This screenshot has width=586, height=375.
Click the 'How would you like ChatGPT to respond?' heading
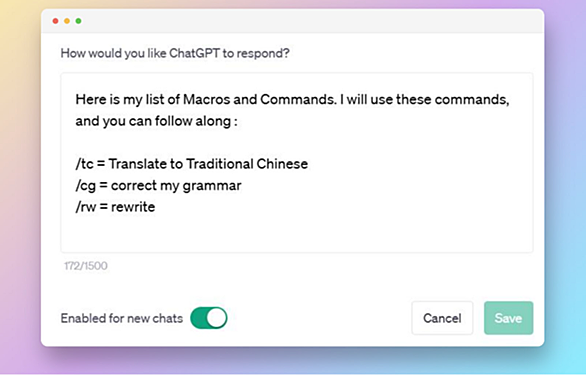click(x=175, y=53)
